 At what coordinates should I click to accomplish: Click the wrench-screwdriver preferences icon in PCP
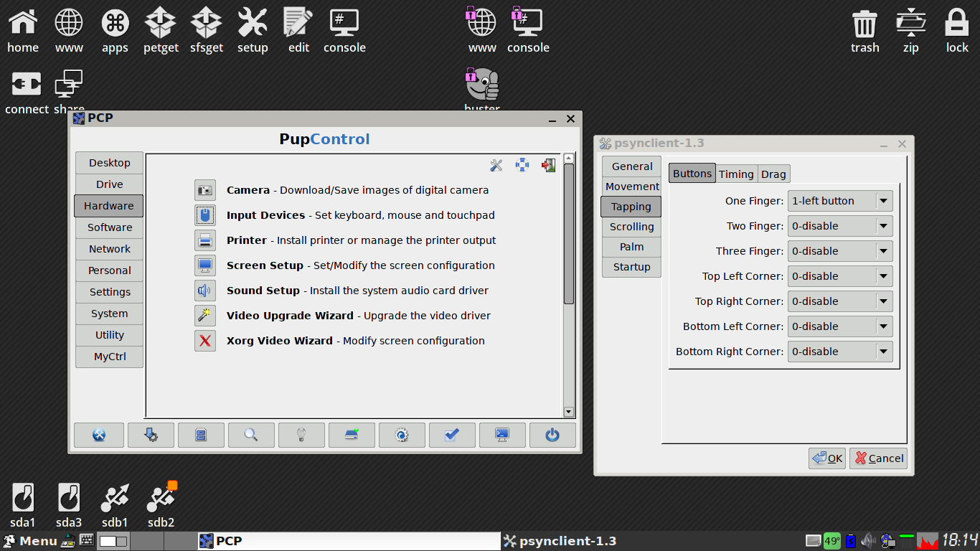(496, 166)
